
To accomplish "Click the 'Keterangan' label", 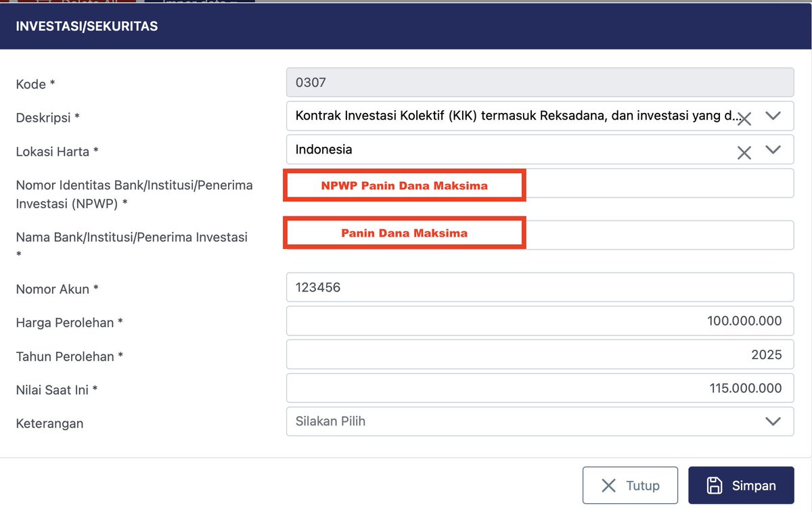I will coord(49,424).
